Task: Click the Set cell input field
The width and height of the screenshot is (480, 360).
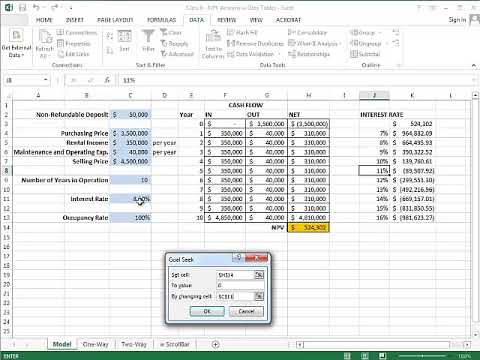Action: pos(235,275)
